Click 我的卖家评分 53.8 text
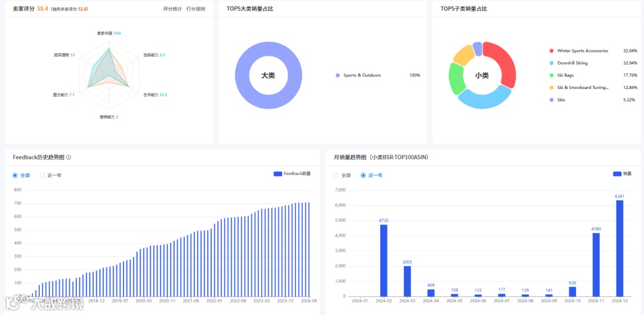The image size is (644, 315). 69,9
